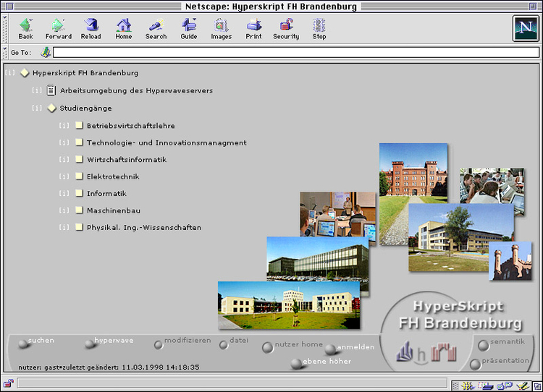
Task: Show info [i] for Wirtschaftsinformatik
Action: 64,159
